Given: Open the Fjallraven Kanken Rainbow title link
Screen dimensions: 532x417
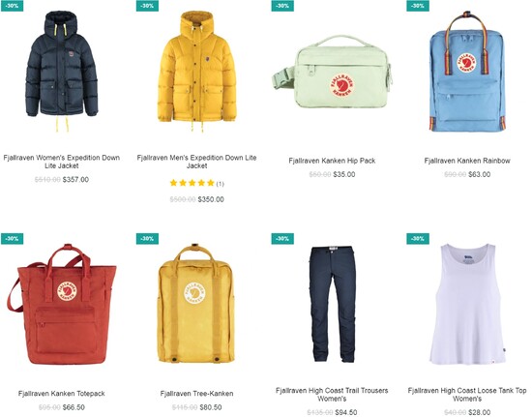Looking at the screenshot, I should 467,161.
